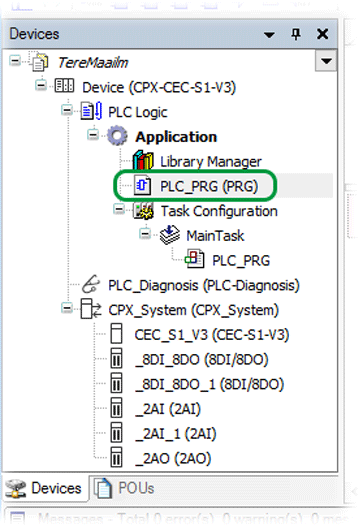The height and width of the screenshot is (526, 363).
Task: Select PLC_PRG label under MainTask
Action: pyautogui.click(x=241, y=261)
